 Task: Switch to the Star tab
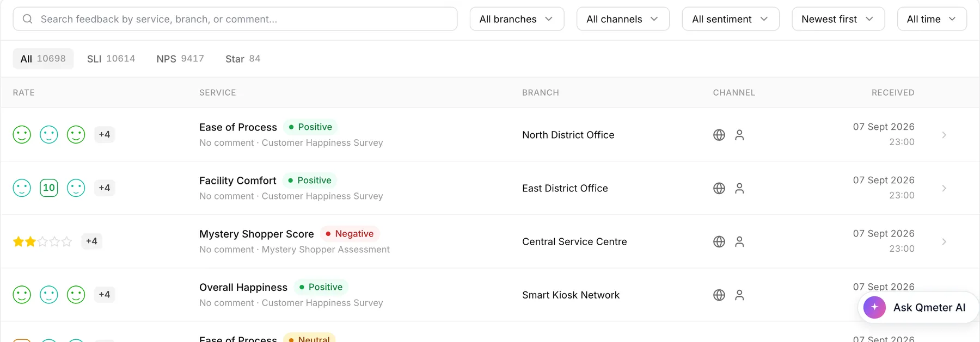243,59
